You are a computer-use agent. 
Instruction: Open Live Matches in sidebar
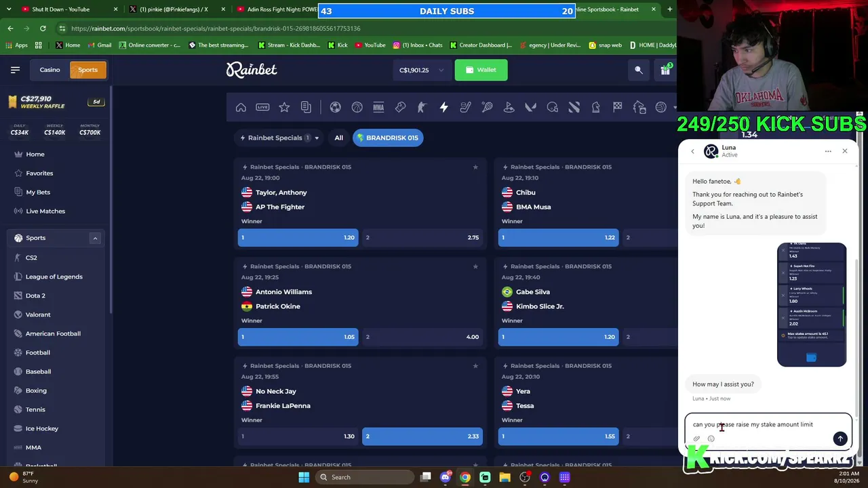click(x=45, y=211)
